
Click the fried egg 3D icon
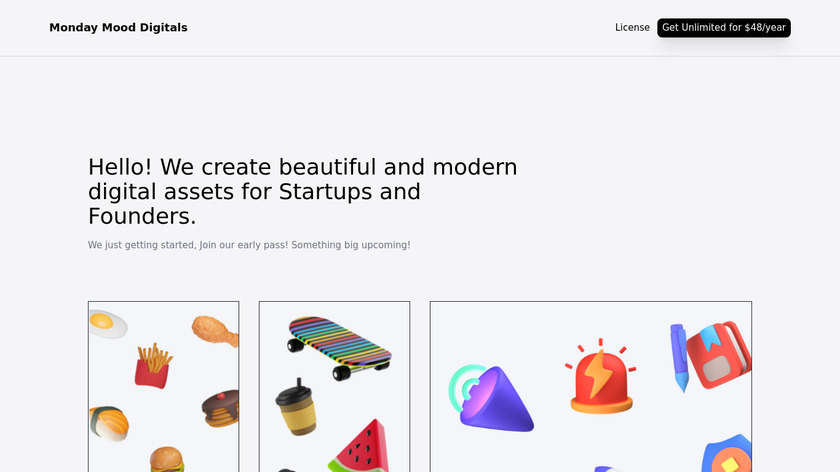click(107, 324)
